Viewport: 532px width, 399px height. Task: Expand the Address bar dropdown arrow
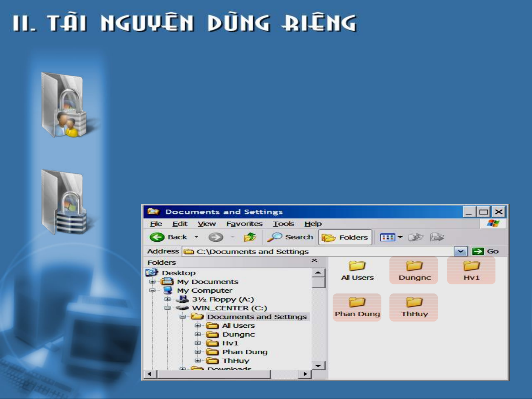point(460,251)
